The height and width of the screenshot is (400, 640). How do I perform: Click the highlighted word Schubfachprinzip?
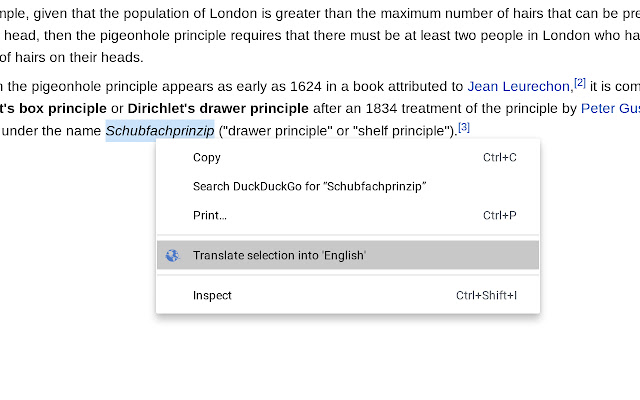[160, 131]
